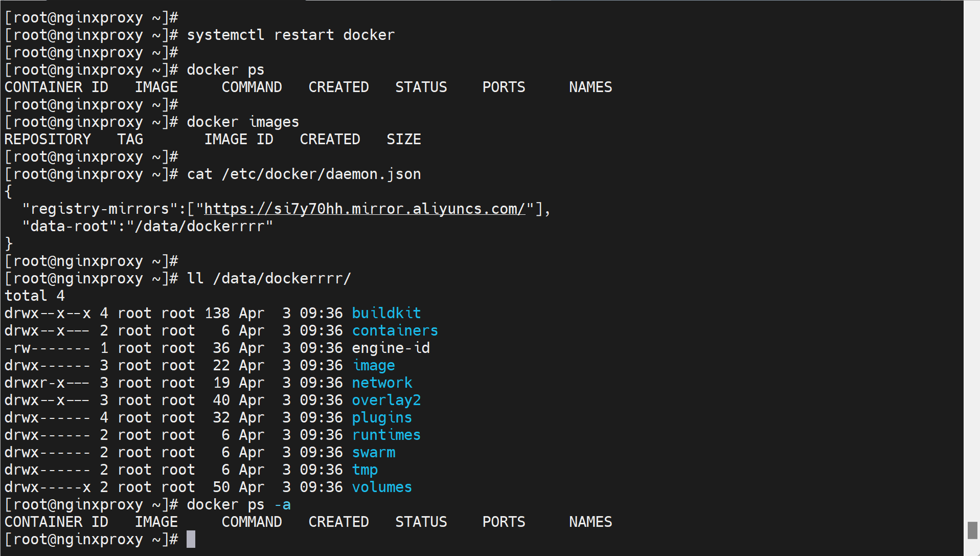Click the 'cat /etc/docker/daemon.json' command
The width and height of the screenshot is (980, 556).
point(304,174)
